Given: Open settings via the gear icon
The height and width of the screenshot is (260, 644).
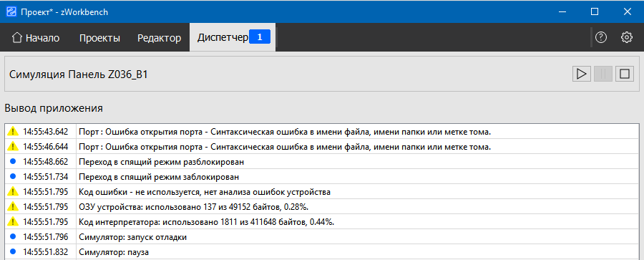Looking at the screenshot, I should click(x=626, y=37).
